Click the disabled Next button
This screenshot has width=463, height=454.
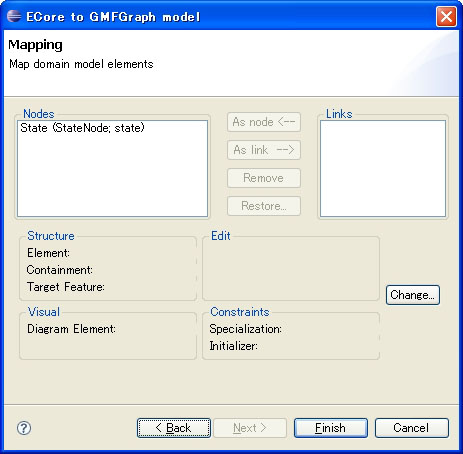pyautogui.click(x=250, y=428)
